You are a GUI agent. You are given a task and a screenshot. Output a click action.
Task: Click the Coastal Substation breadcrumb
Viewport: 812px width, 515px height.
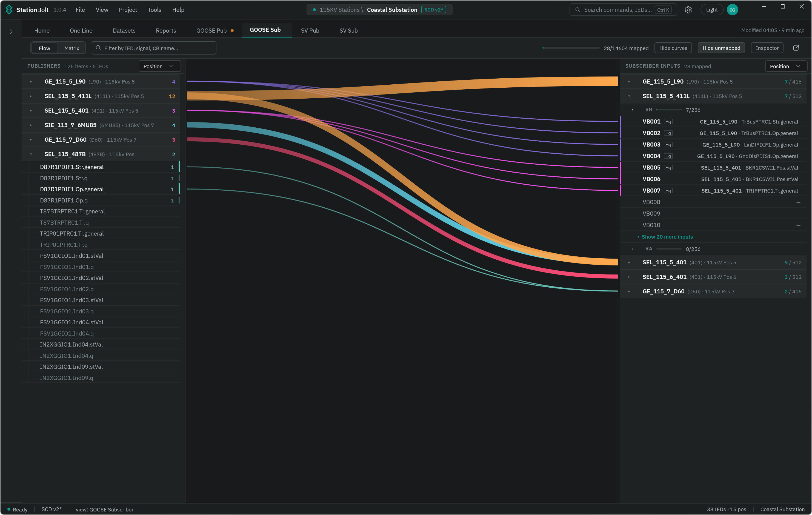tap(392, 10)
